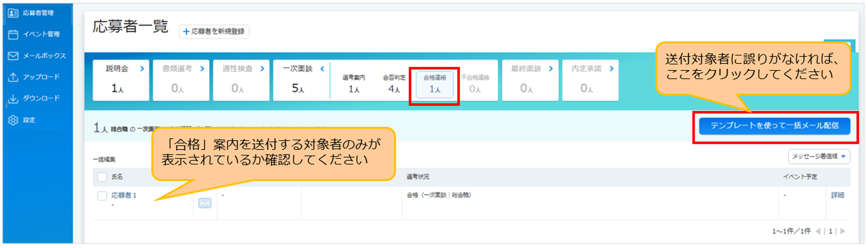Click テンプレートを使って一括メール配信 button
868x248 pixels.
775,126
